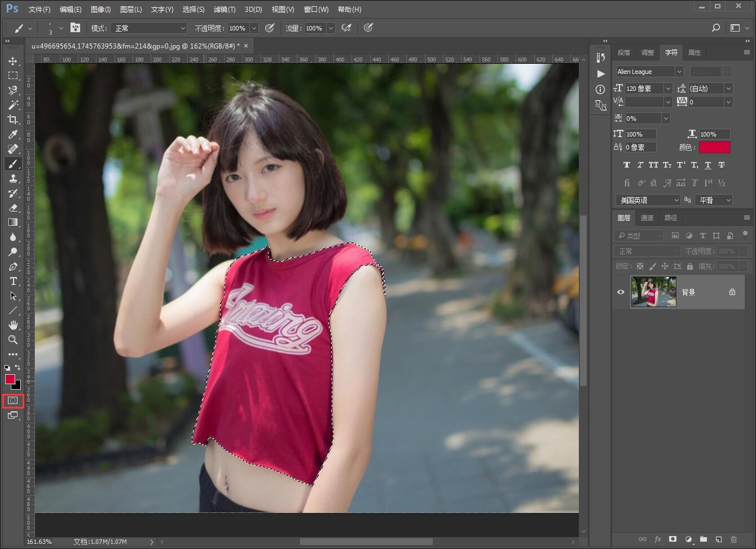The height and width of the screenshot is (549, 756).
Task: Open the Alien League font dropdown
Action: (x=649, y=72)
